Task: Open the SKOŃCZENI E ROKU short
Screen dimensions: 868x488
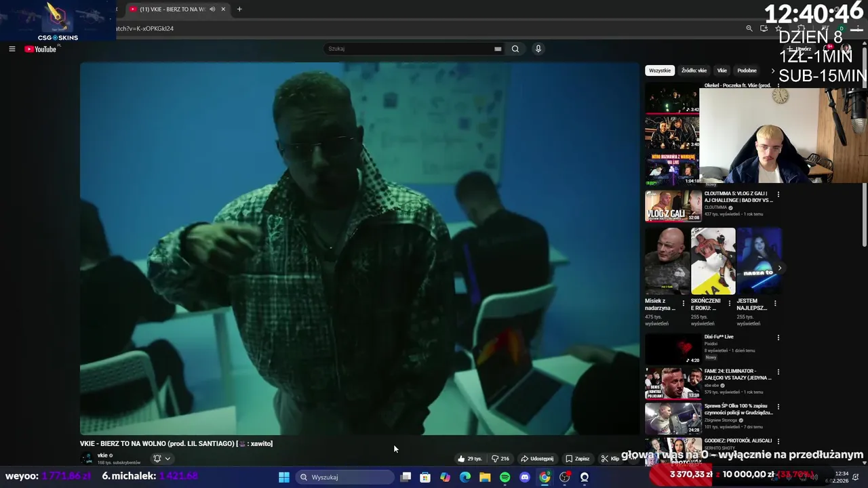Action: point(713,260)
